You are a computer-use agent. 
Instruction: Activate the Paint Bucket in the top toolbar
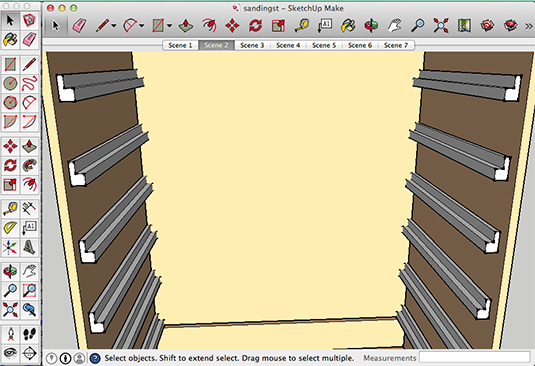(348, 26)
